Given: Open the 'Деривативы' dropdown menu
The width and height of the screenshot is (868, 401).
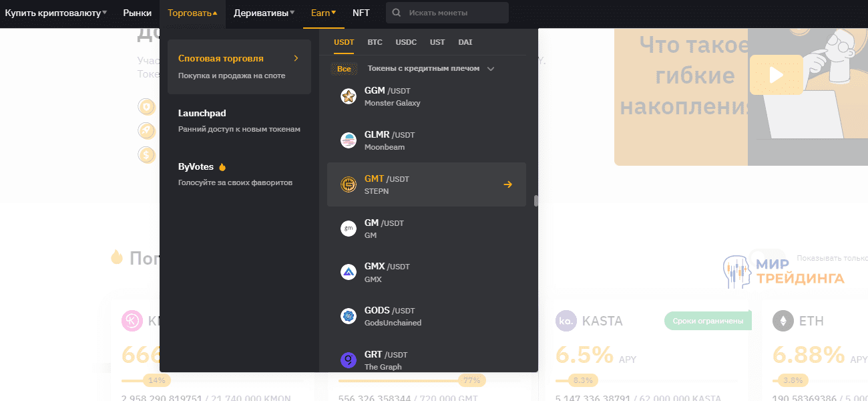Looking at the screenshot, I should point(264,13).
